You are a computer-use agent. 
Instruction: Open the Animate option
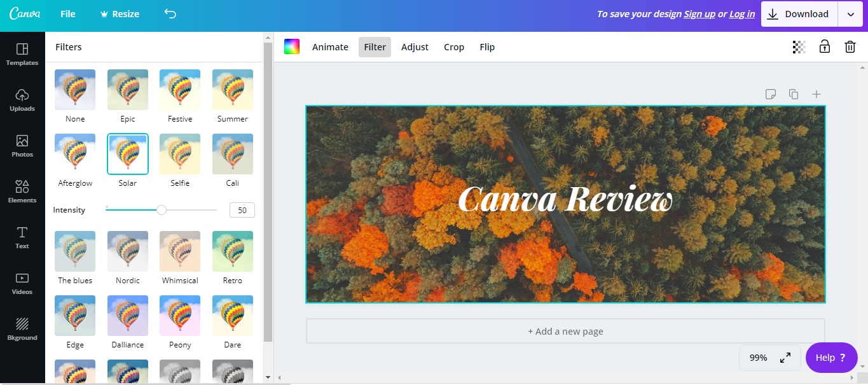(x=330, y=47)
